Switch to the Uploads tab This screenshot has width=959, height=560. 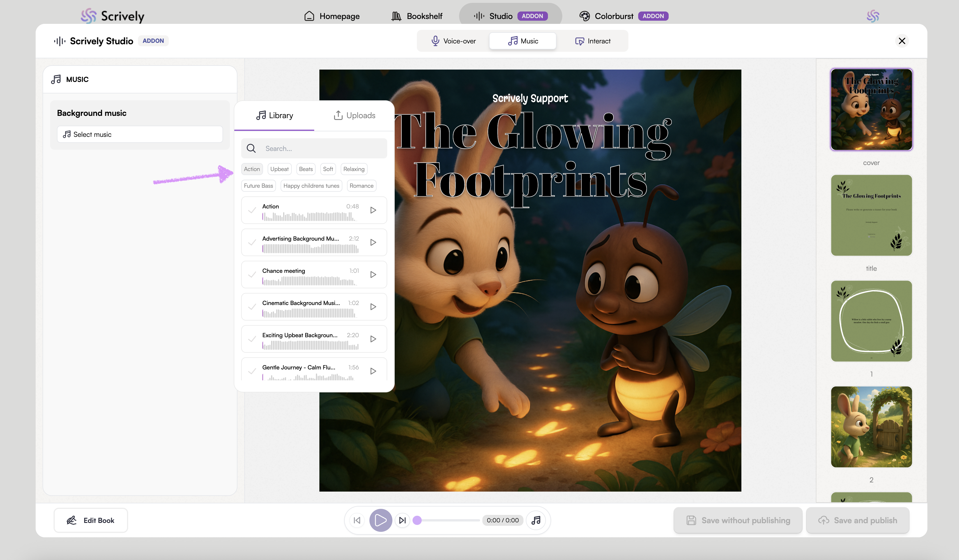click(x=354, y=115)
